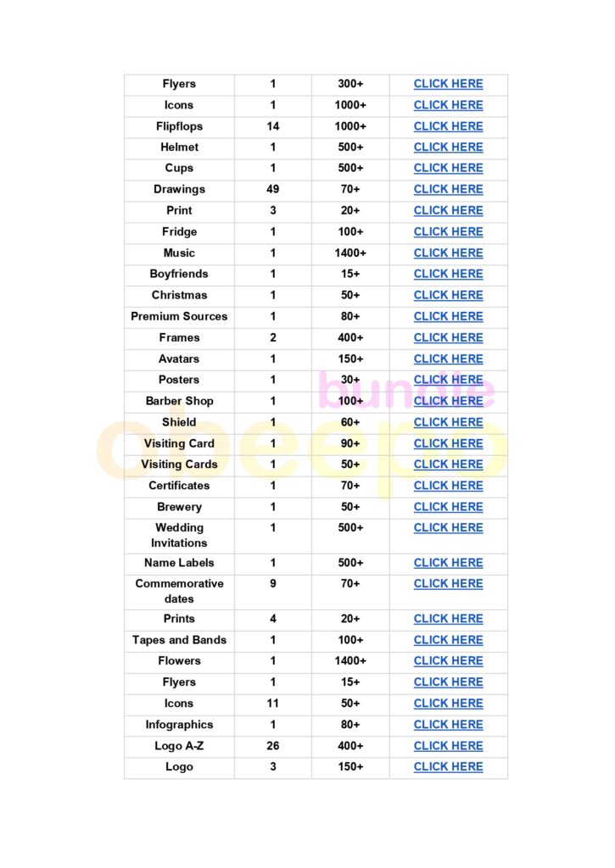Viewport: 615px width, 868px height.
Task: Follow the Premium Sources CLICK HERE link
Action: pyautogui.click(x=448, y=316)
